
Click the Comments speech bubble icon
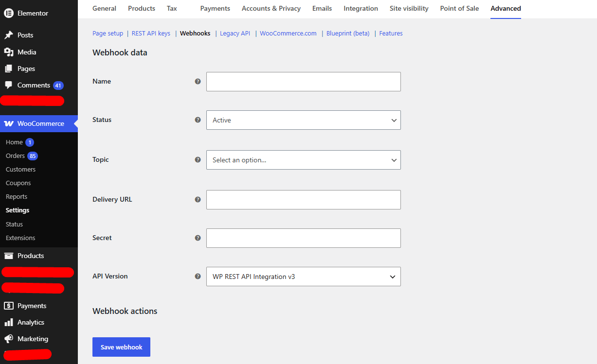8,85
